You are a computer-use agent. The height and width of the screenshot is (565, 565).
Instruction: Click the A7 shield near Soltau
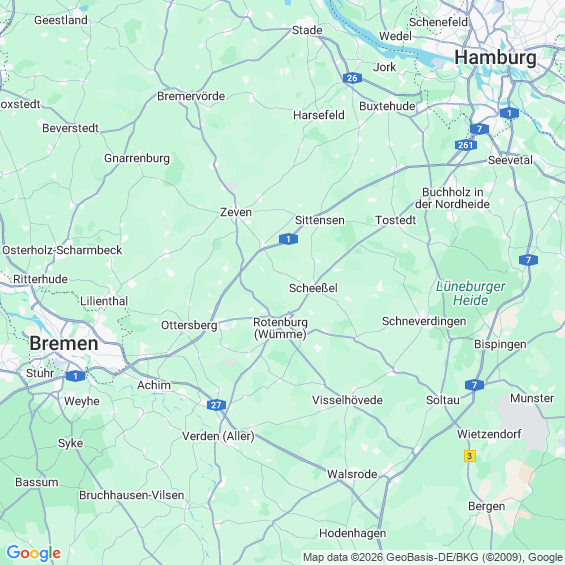(474, 385)
